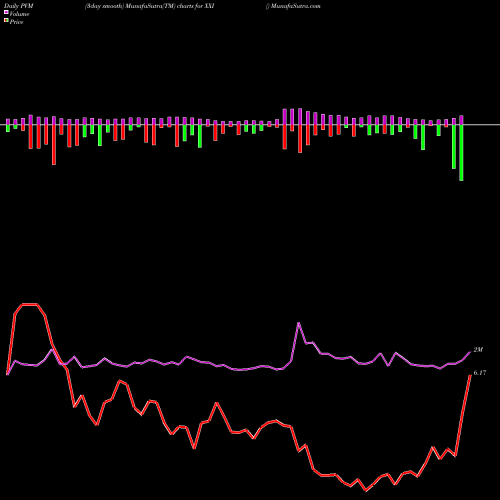Viewport: 500px width, 500px height.
Task: Click the second-to-last green bar
Action: (x=454, y=147)
